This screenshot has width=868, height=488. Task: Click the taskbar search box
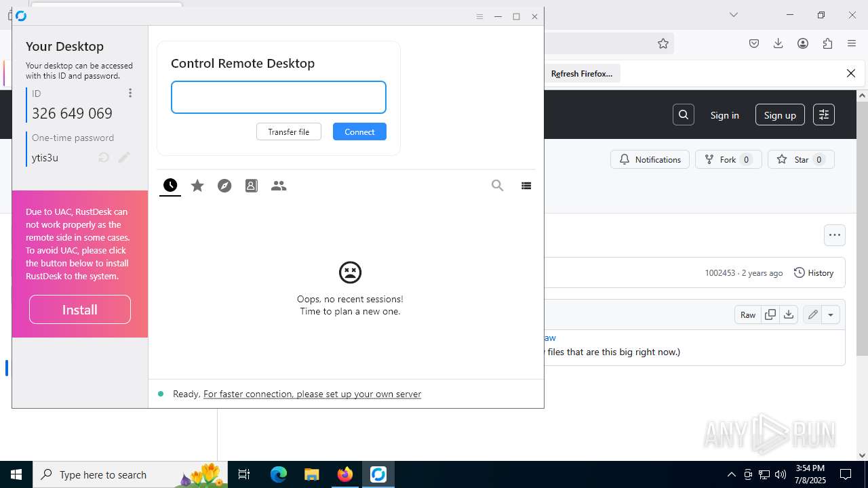[132, 474]
